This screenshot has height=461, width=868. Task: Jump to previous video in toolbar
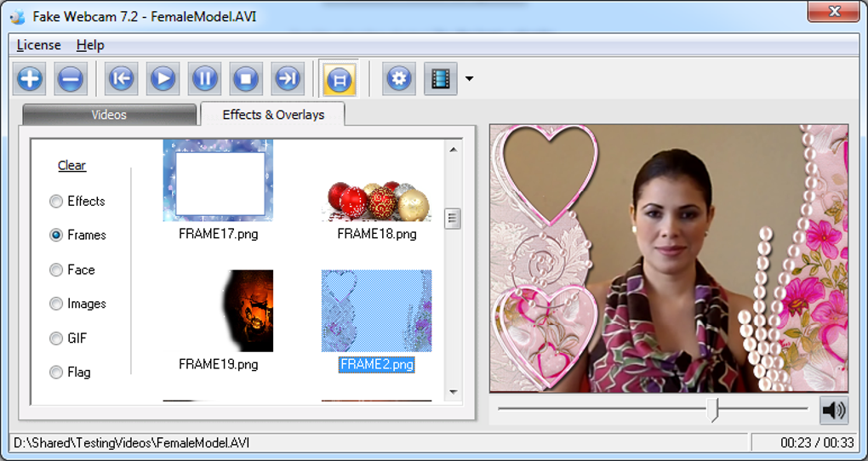click(x=121, y=78)
